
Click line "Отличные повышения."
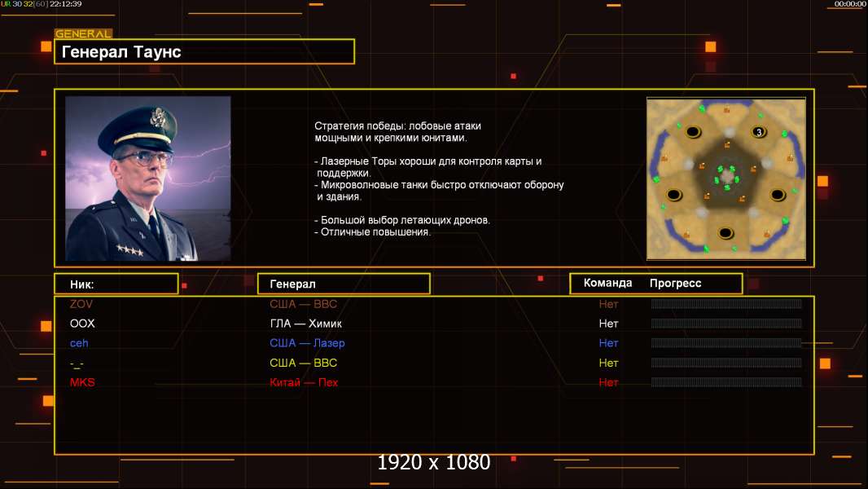[x=372, y=231]
